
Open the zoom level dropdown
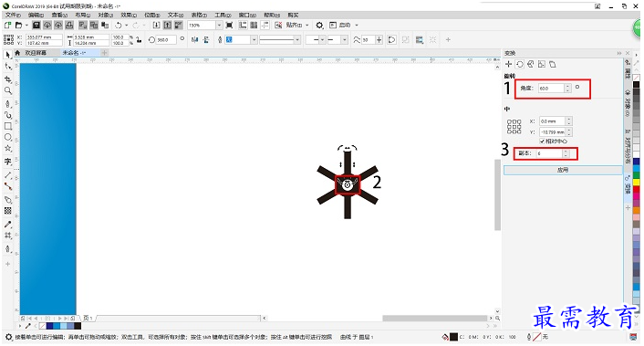pos(219,25)
